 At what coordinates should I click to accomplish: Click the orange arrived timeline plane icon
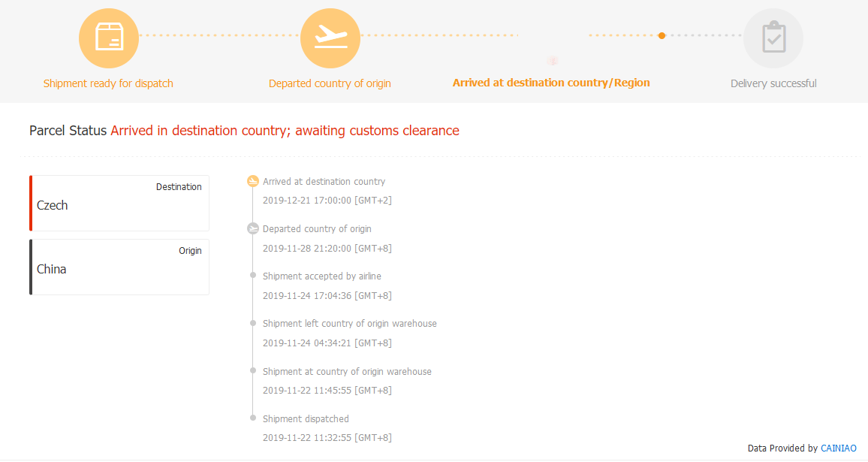coord(253,181)
